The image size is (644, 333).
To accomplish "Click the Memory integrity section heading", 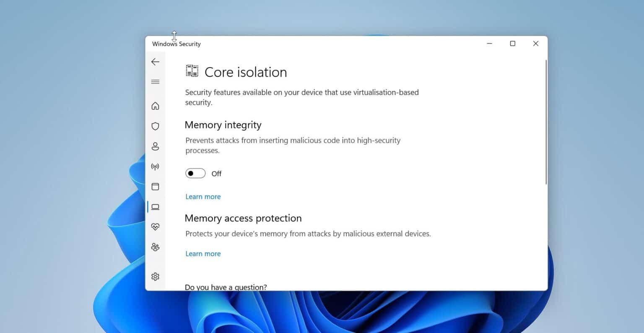I will click(x=223, y=125).
